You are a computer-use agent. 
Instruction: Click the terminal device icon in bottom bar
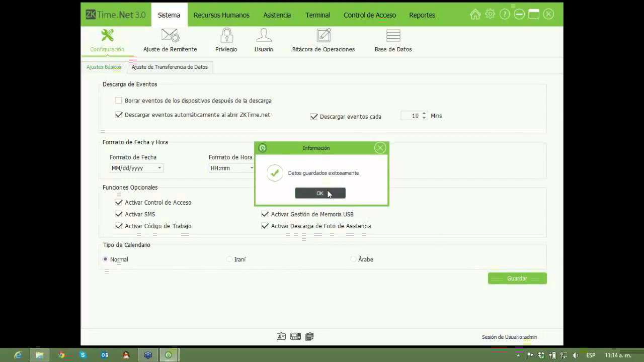[x=295, y=336]
